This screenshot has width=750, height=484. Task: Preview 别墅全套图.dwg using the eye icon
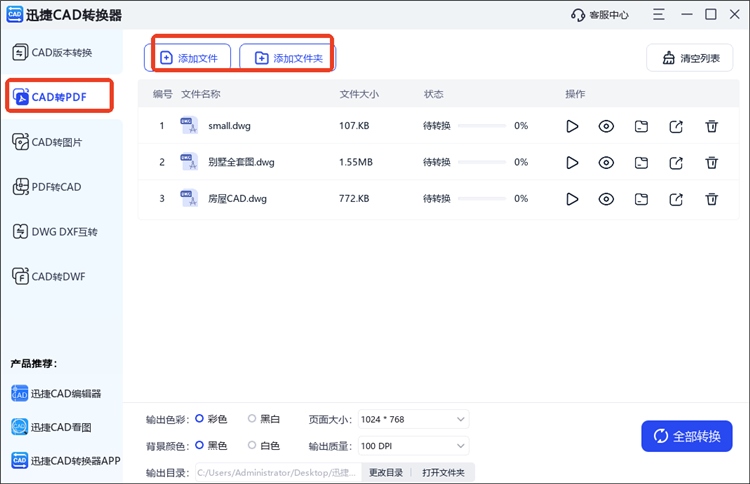tap(606, 163)
